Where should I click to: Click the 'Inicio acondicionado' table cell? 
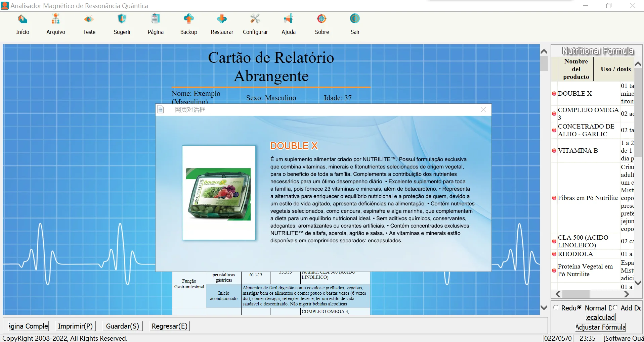tap(224, 296)
